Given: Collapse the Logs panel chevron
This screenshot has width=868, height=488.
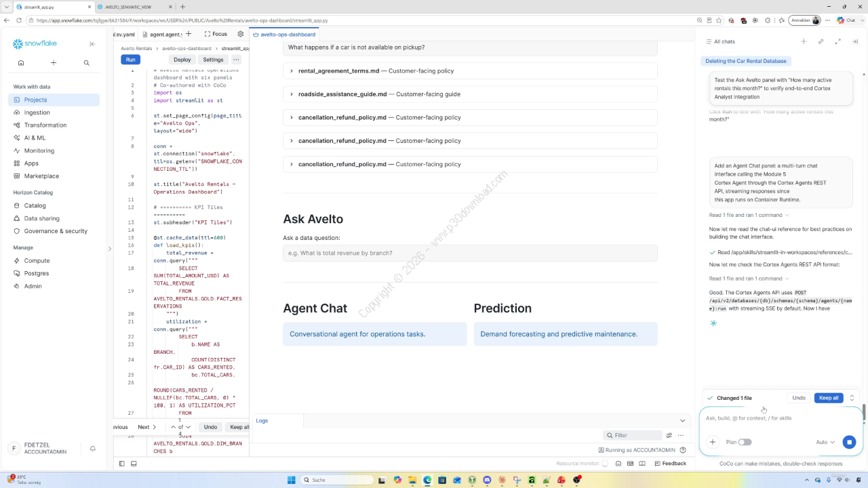Looking at the screenshot, I should coord(683,421).
